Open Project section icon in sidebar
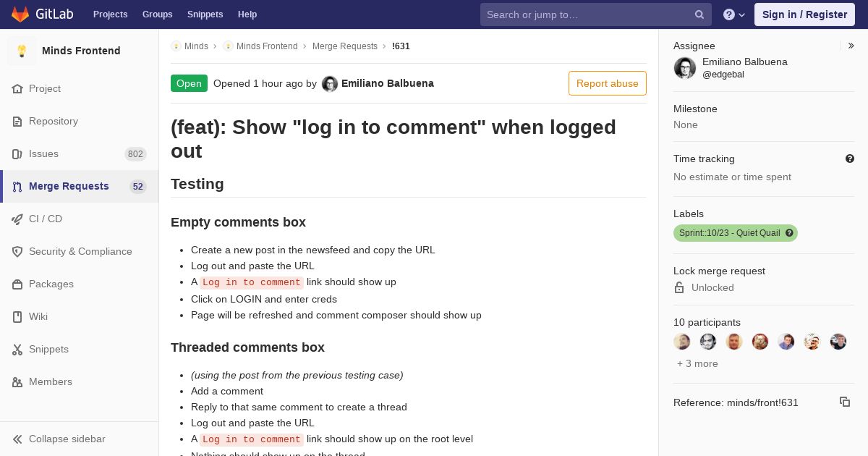 pyautogui.click(x=17, y=89)
